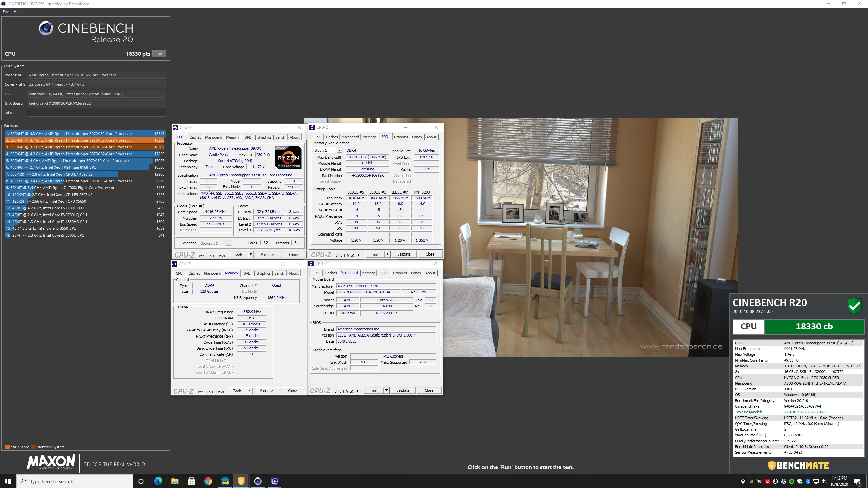Click Validate in the Mainboard tab window
Image resolution: width=868 pixels, height=488 pixels.
[x=403, y=390]
